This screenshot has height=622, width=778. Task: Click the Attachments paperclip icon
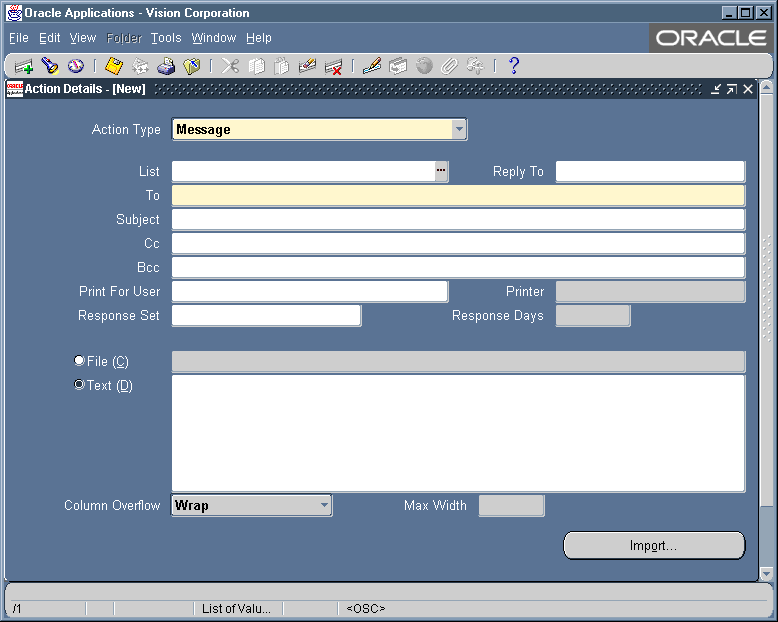click(450, 66)
